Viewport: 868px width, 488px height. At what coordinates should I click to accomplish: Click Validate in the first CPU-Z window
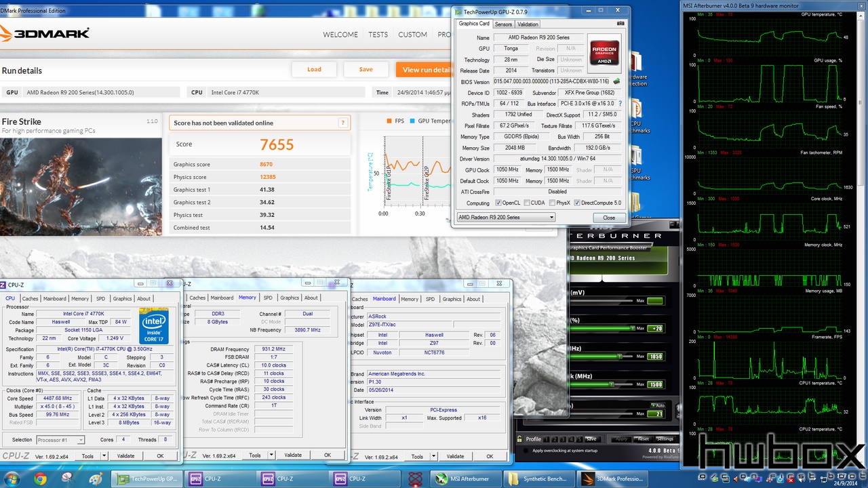click(126, 456)
